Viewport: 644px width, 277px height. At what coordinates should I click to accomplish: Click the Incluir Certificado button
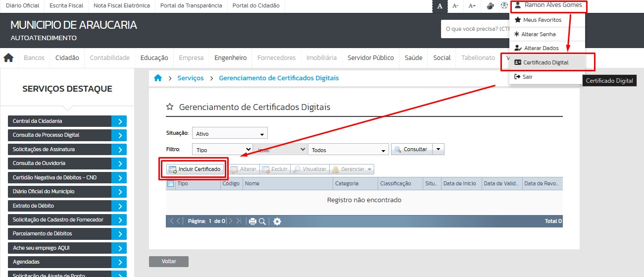tap(194, 169)
